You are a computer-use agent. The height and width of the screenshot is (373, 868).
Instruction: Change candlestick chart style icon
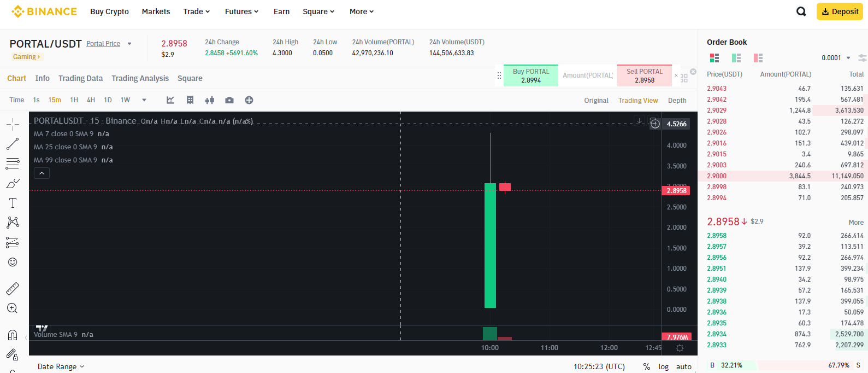click(210, 100)
